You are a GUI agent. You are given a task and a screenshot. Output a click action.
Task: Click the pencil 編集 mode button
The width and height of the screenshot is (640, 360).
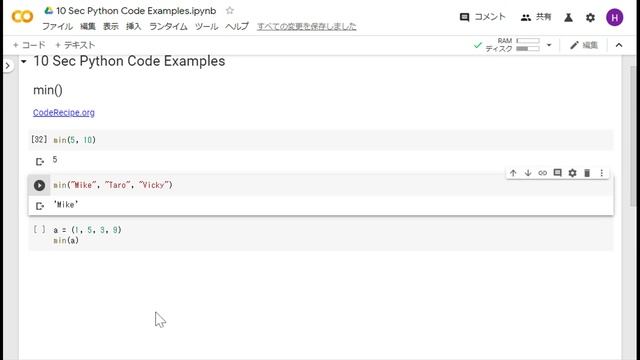584,45
